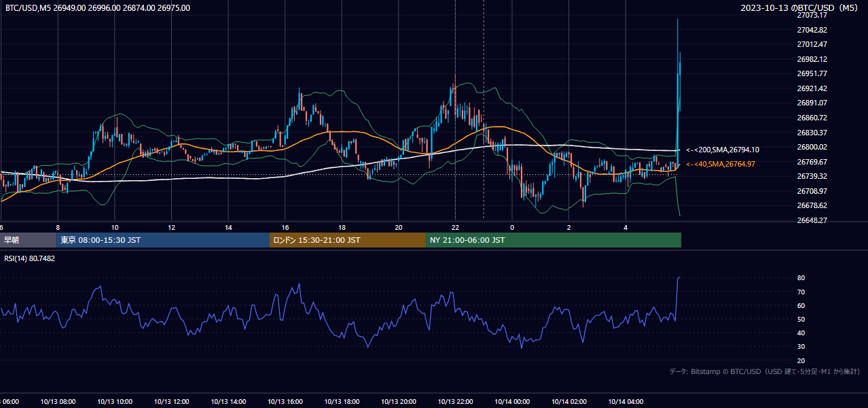Screen dimensions: 868x408
Task: Click price axis value 26921.42
Action: (x=812, y=88)
